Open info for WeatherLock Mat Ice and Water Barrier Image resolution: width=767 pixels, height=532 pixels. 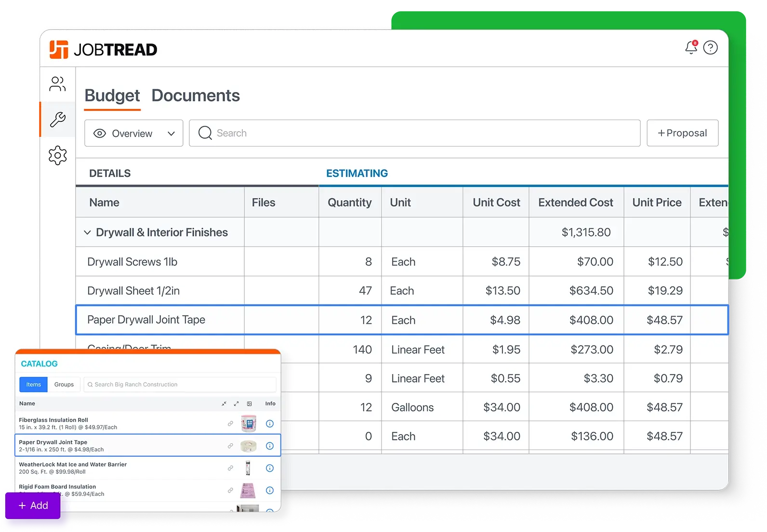pyautogui.click(x=270, y=468)
